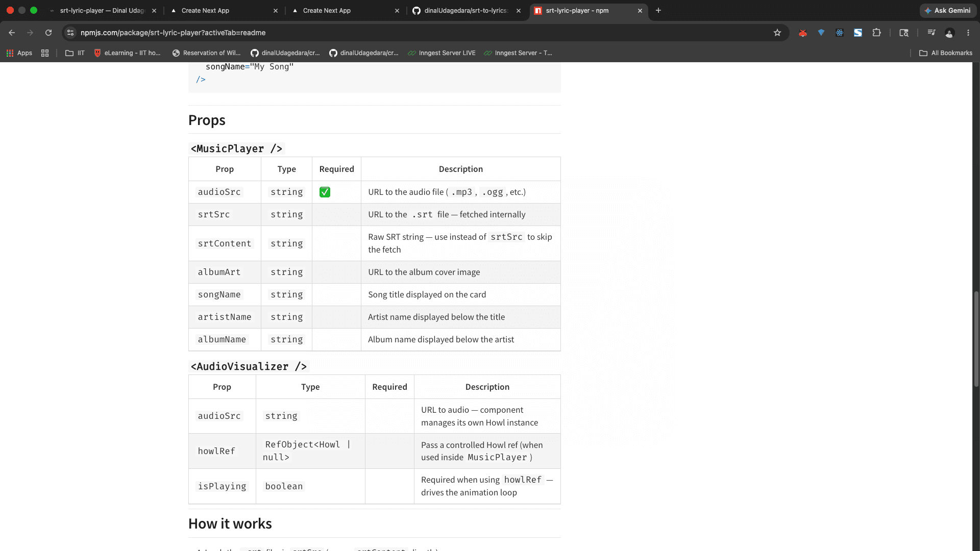980x551 pixels.
Task: Open the media controls icon
Action: 932,33
